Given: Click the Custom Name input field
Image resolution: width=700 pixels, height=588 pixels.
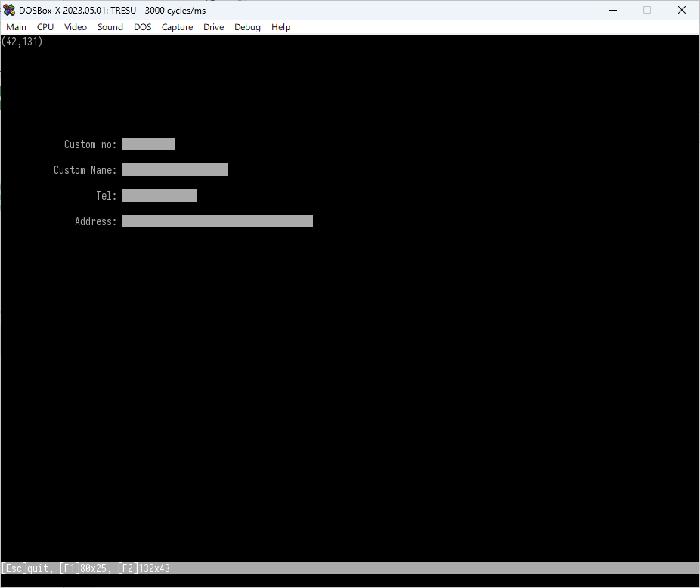Looking at the screenshot, I should pos(175,169).
